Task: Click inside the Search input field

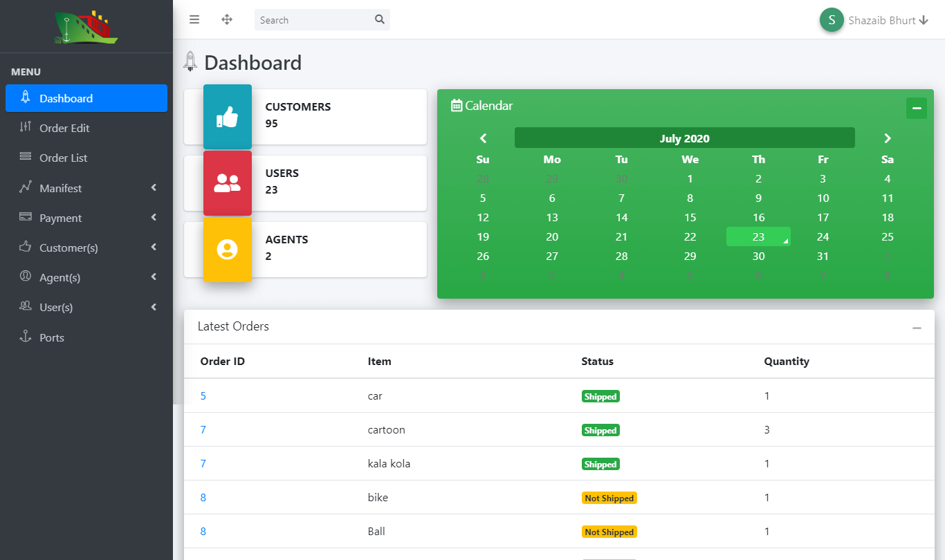Action: pyautogui.click(x=313, y=20)
